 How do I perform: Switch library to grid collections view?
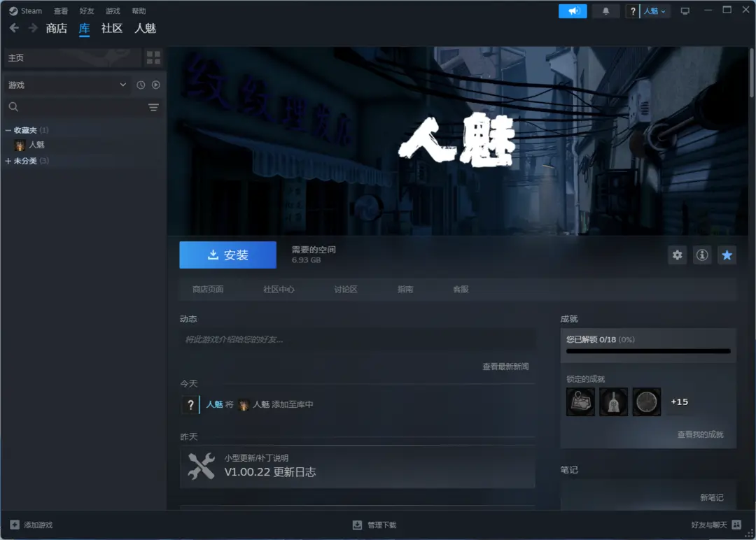click(153, 58)
